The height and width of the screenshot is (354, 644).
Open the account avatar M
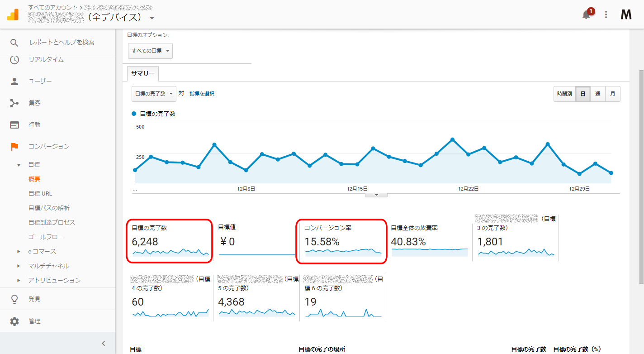[x=626, y=15]
